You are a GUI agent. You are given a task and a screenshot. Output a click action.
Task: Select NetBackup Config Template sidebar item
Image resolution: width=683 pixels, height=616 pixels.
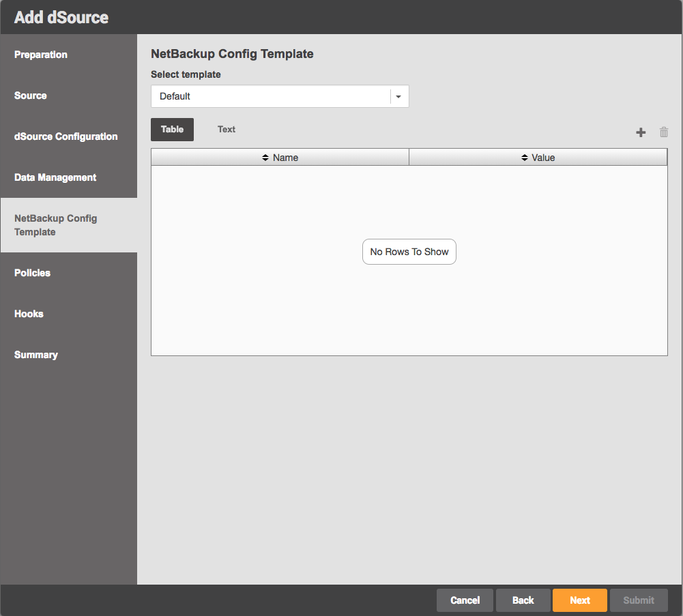(56, 225)
